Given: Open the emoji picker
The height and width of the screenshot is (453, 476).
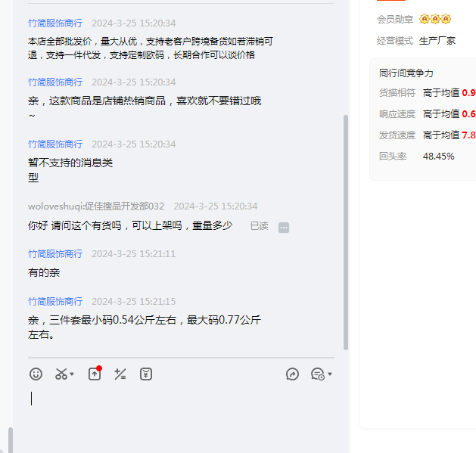Looking at the screenshot, I should click(36, 374).
